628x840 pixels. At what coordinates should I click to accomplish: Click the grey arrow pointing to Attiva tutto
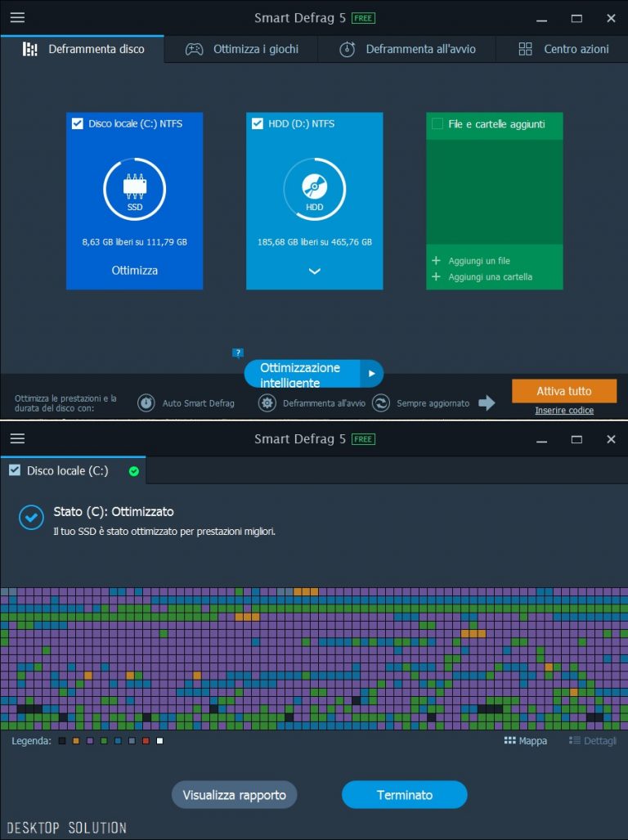pos(487,403)
